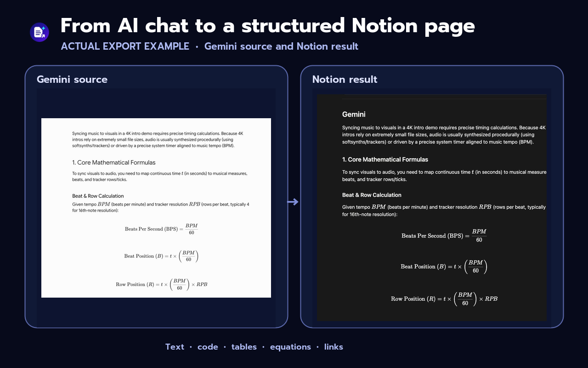The height and width of the screenshot is (368, 588).
Task: Click the "Syncing music to visuals" paragraph in the Gemini source
Action: [158, 139]
